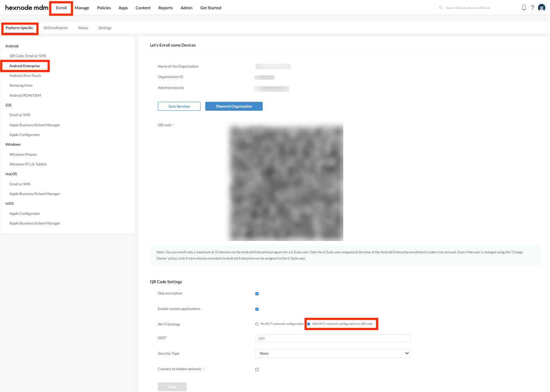Screen dimensions: 550x392
Task: Open the user profile avatar
Action: pyautogui.click(x=541, y=8)
